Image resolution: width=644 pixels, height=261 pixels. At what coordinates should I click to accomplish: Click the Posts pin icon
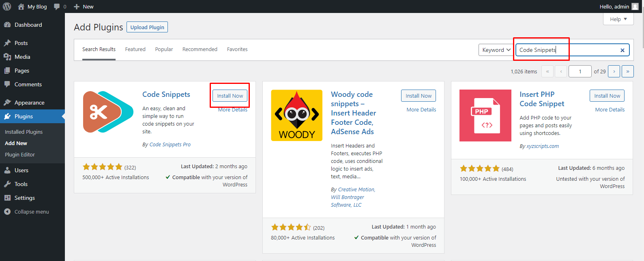pyautogui.click(x=7, y=43)
